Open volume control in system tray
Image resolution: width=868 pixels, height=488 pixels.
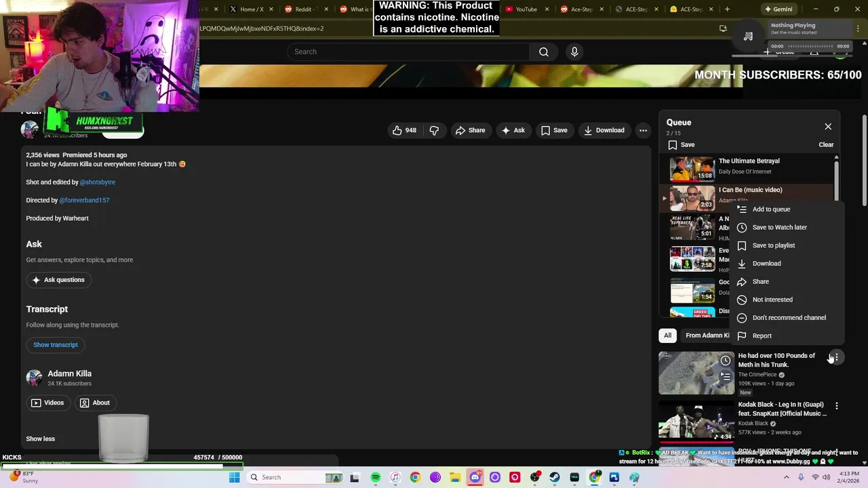tap(827, 478)
